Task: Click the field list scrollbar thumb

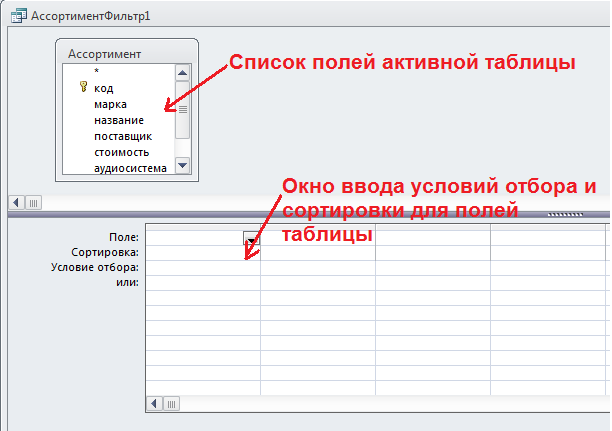Action: 183,110
